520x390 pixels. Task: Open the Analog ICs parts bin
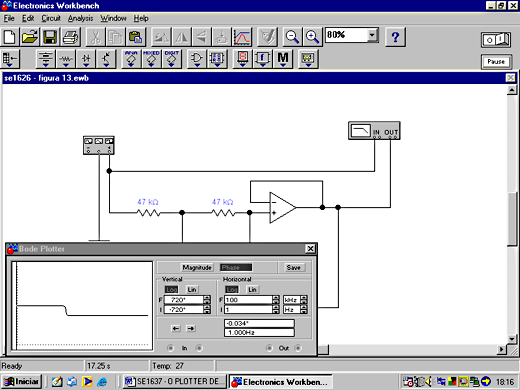[x=131, y=59]
